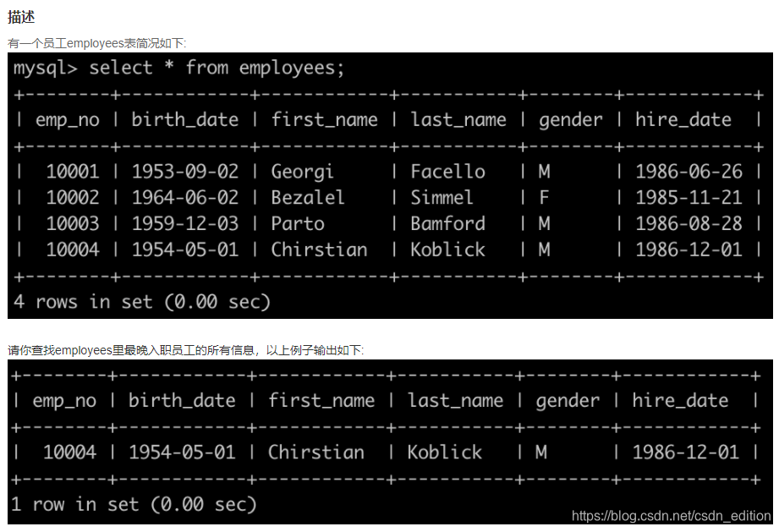Click the hire_date header in first table
Viewport: 779px width, 532px height.
tap(683, 120)
